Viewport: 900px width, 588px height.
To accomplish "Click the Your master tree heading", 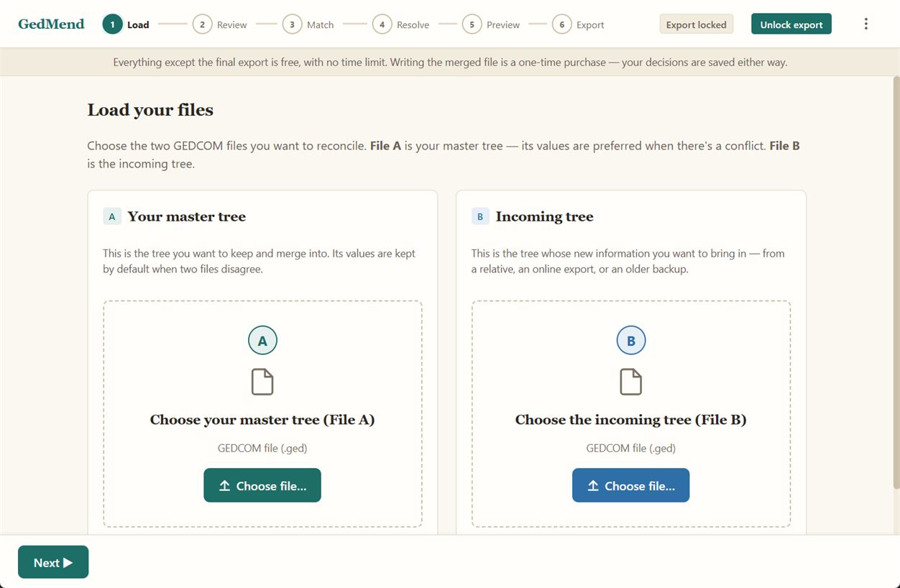I will 187,216.
